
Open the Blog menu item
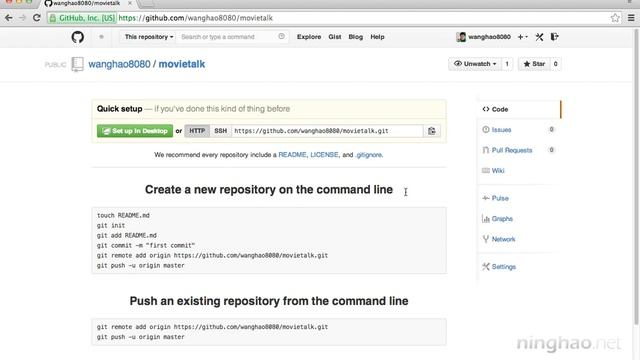356,37
